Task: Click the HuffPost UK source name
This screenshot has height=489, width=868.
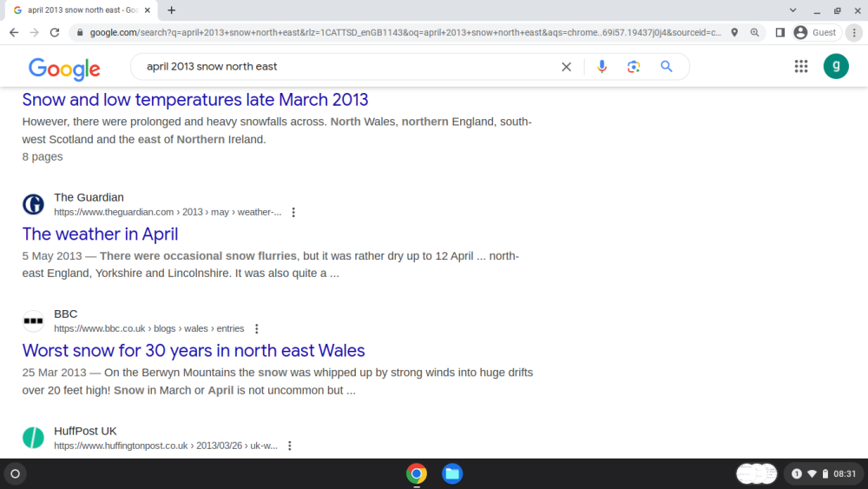Action: 85,431
